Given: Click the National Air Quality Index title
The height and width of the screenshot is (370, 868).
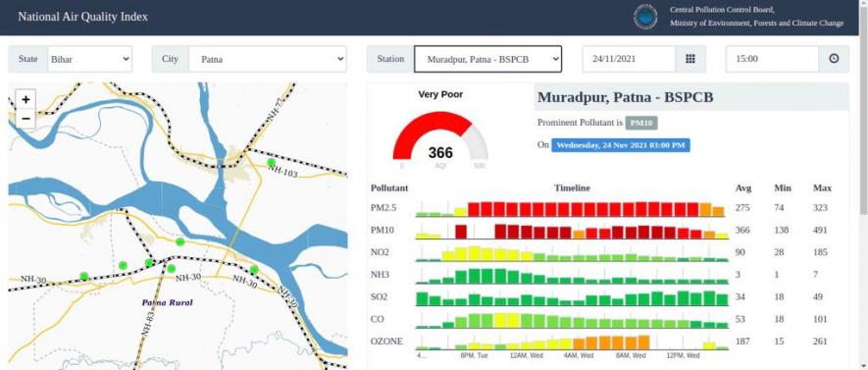Looking at the screenshot, I should pyautogui.click(x=83, y=17).
